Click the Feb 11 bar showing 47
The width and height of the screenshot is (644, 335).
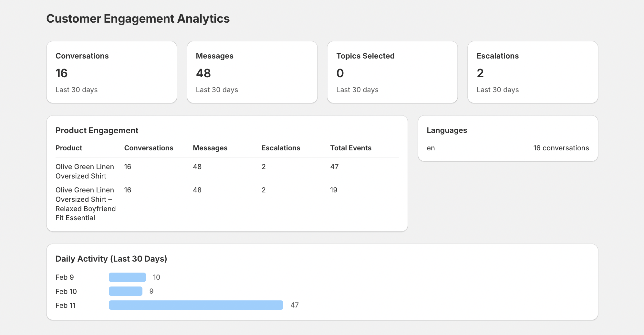pyautogui.click(x=195, y=305)
